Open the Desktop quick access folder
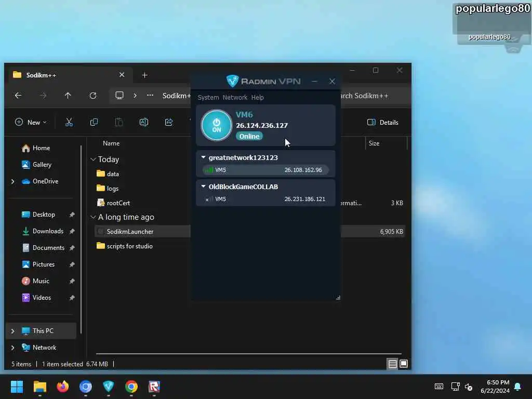This screenshot has height=399, width=532. tap(38, 215)
